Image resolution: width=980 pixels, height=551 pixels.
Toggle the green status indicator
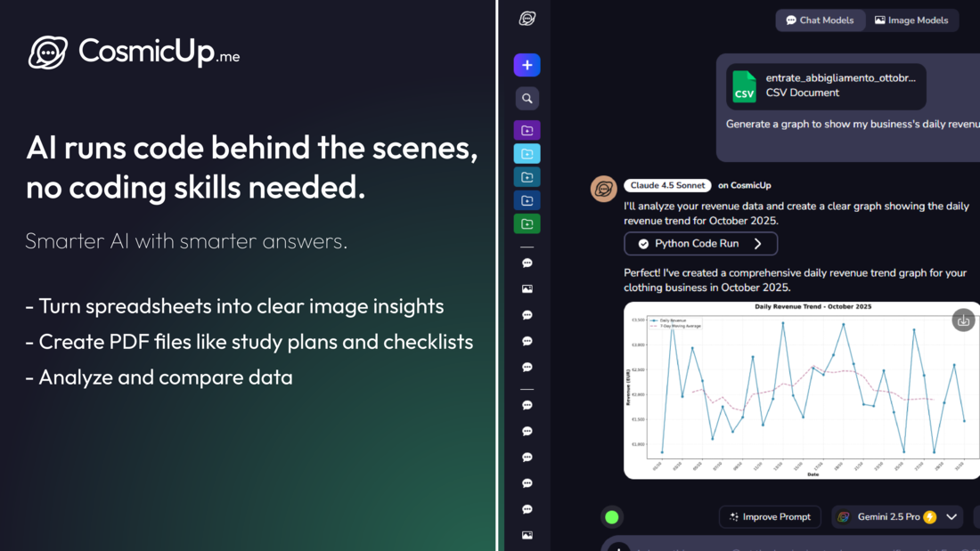click(x=612, y=516)
